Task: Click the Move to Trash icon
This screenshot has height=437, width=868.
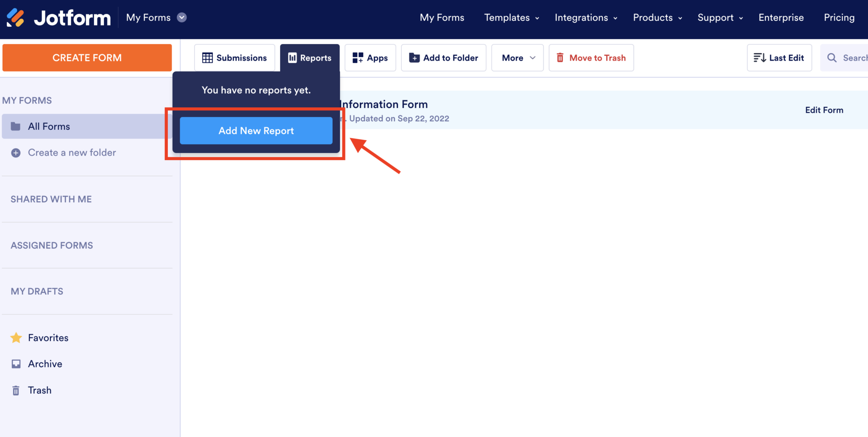Action: pos(560,58)
